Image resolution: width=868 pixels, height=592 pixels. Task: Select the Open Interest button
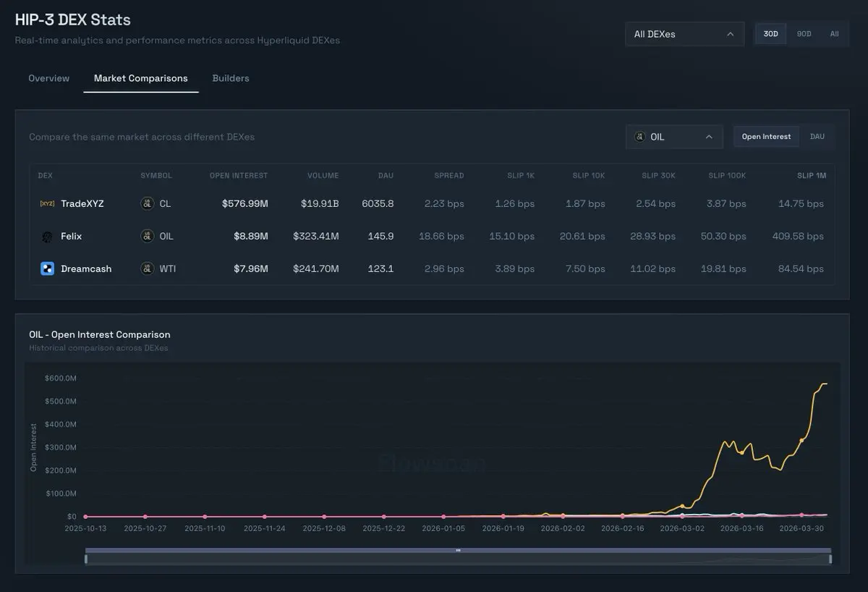pyautogui.click(x=766, y=137)
